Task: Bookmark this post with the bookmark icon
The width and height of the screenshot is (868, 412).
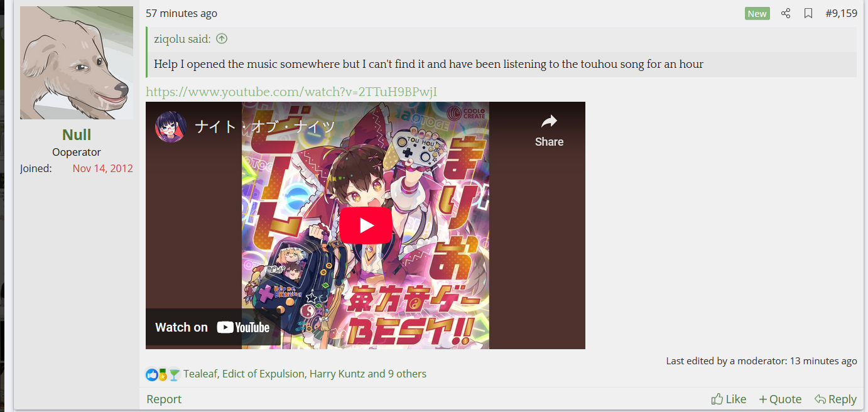Action: tap(808, 13)
